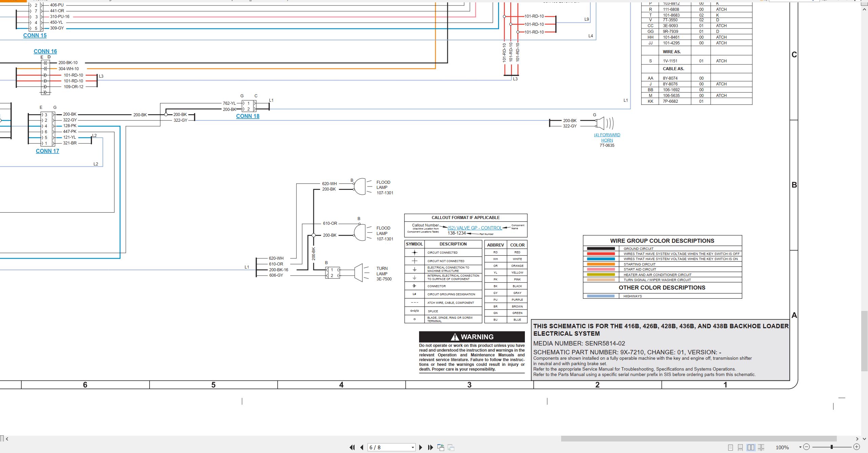Viewport: 868px width, 453px height.
Task: Click the 762-YL wire label
Action: click(x=229, y=103)
